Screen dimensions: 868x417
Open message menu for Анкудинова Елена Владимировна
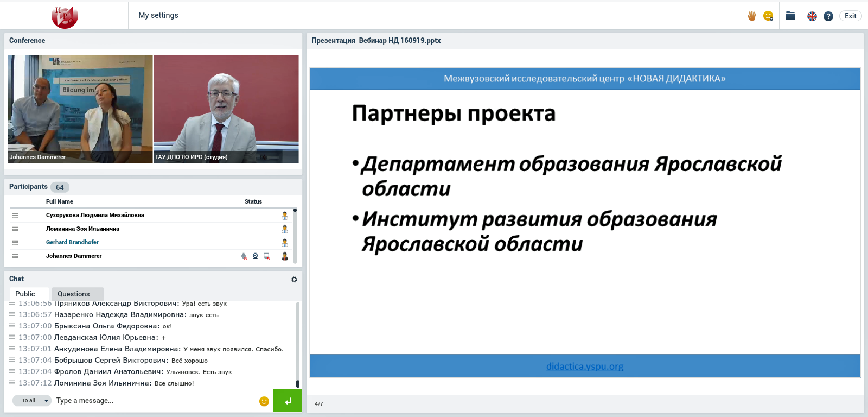[12, 349]
